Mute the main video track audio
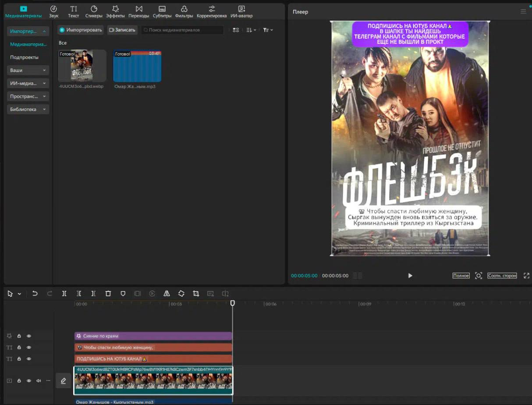Image resolution: width=532 pixels, height=405 pixels. coord(39,381)
